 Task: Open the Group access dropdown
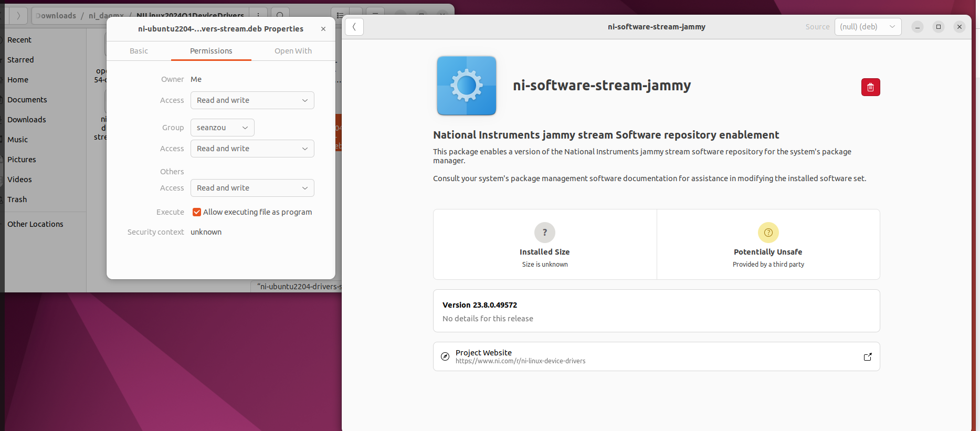252,149
